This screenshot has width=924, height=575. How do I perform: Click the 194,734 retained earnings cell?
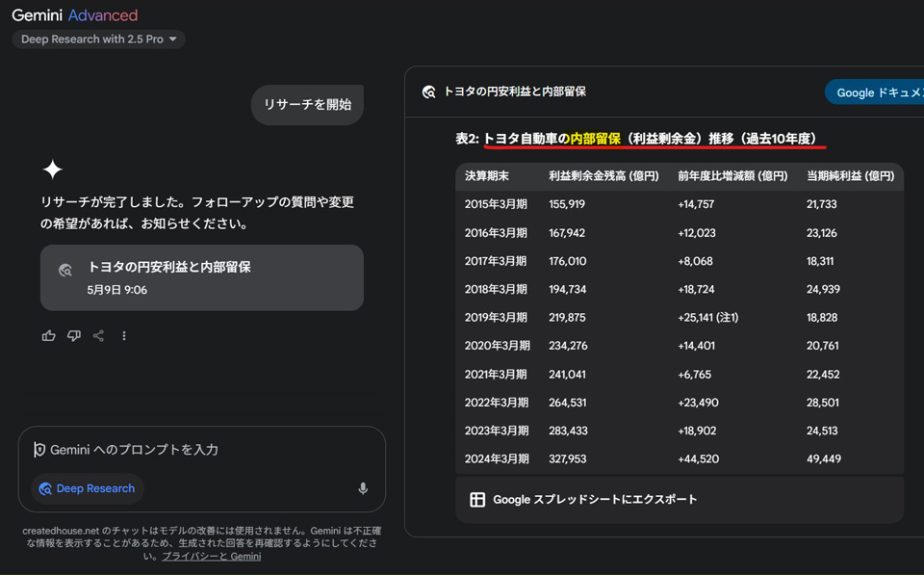click(568, 290)
